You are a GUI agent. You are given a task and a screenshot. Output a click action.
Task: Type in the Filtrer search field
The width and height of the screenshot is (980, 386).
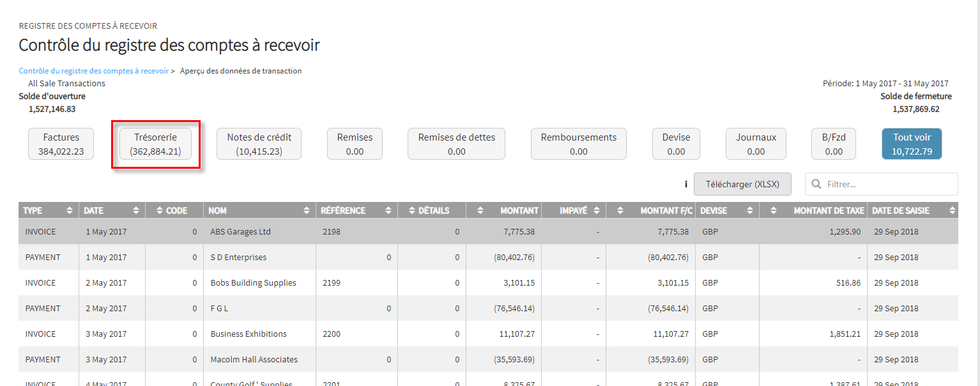click(x=888, y=184)
